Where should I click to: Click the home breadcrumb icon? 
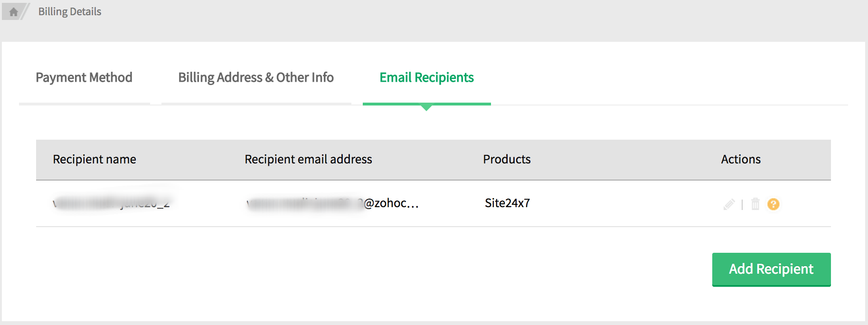pyautogui.click(x=13, y=12)
